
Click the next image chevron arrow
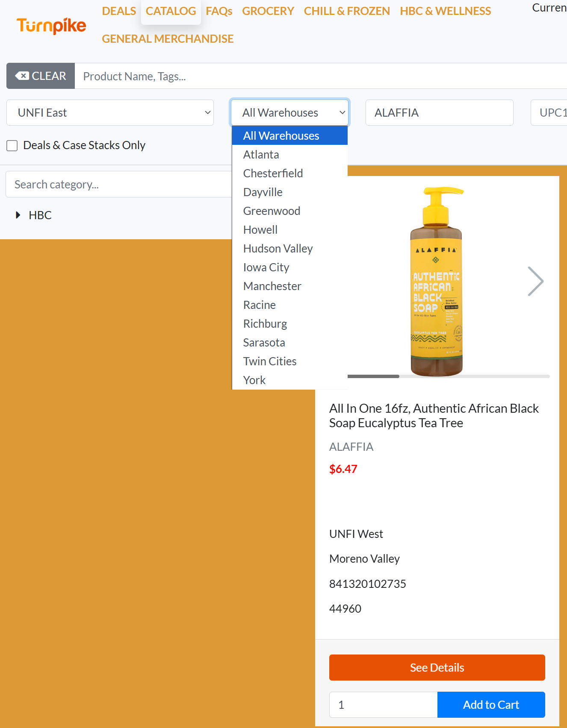click(x=535, y=281)
